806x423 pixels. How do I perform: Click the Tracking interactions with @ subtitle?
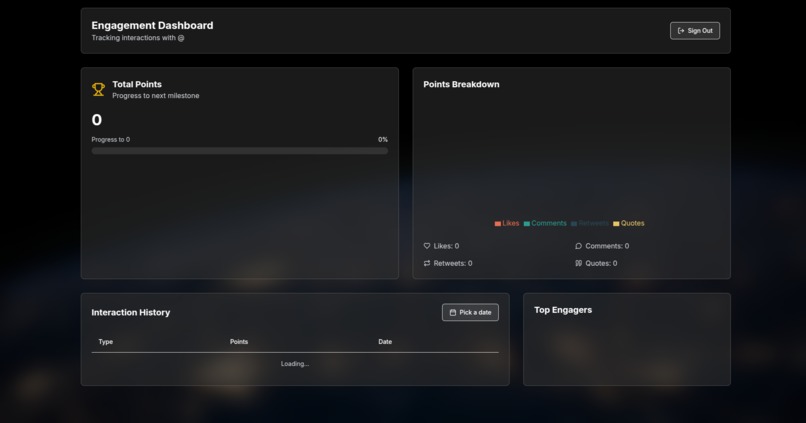click(x=138, y=38)
